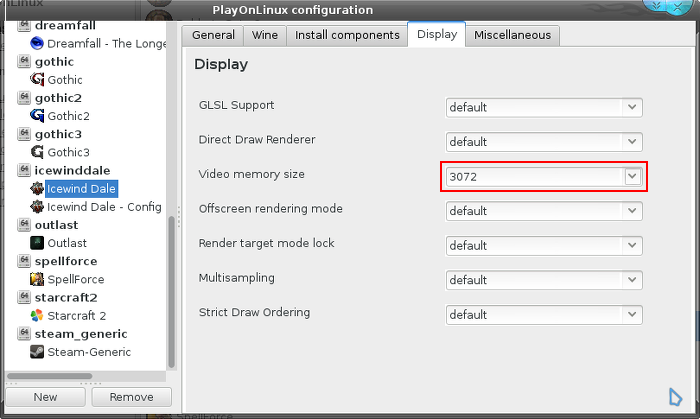
Task: Open the Video memory size dropdown arrow
Action: point(632,176)
